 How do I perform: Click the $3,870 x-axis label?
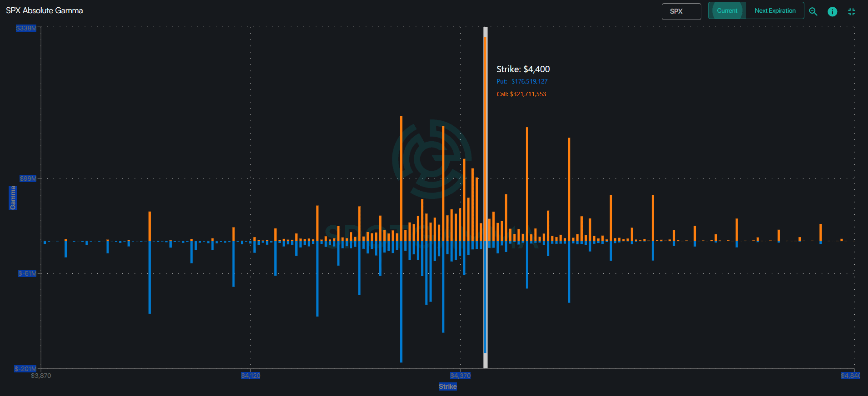pyautogui.click(x=41, y=376)
